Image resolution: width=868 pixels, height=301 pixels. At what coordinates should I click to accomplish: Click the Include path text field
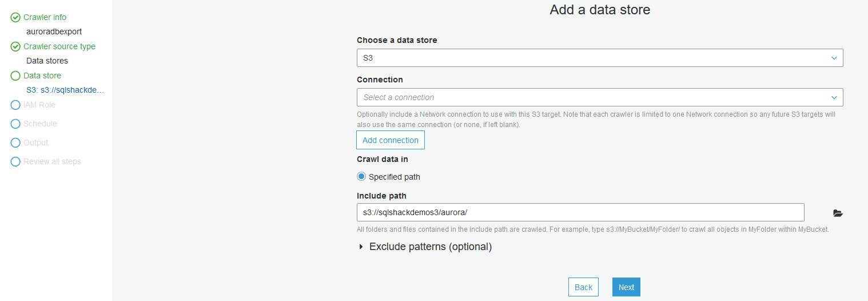[x=580, y=212]
